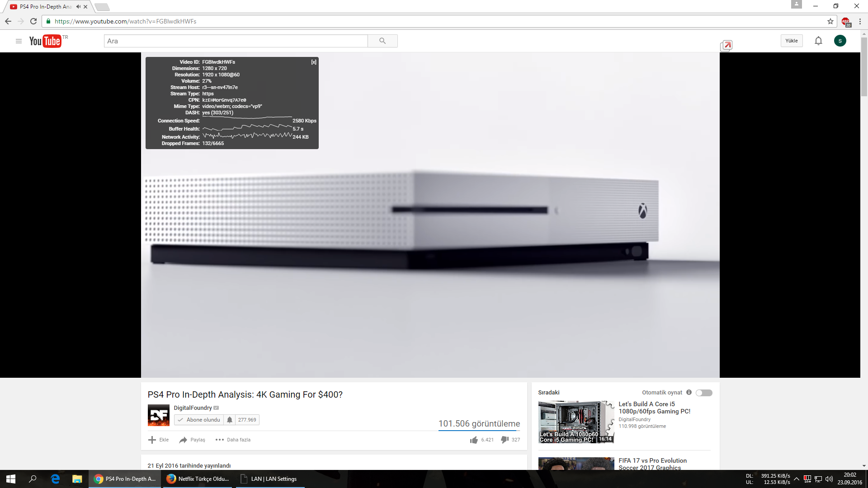Image resolution: width=868 pixels, height=488 pixels.
Task: Open the YouTube hamburger guide menu
Action: 19,41
